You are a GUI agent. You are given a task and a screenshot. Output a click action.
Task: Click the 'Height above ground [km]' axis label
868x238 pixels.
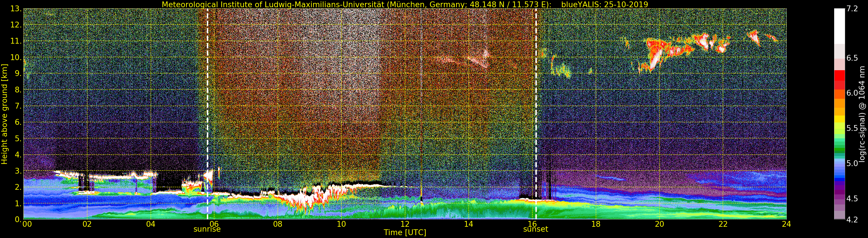click(x=4, y=114)
